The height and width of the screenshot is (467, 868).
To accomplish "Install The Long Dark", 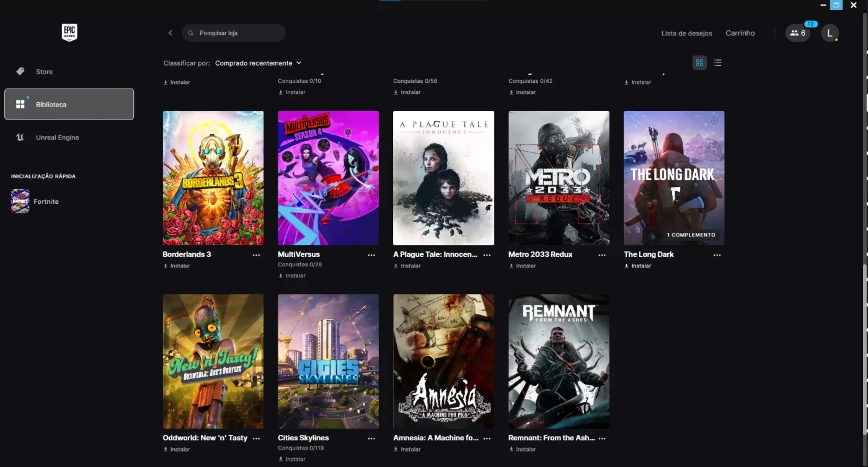I will click(638, 266).
